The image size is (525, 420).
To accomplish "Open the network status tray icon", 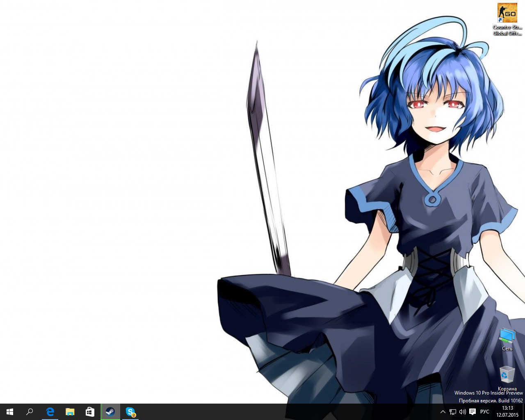I will [x=453, y=412].
